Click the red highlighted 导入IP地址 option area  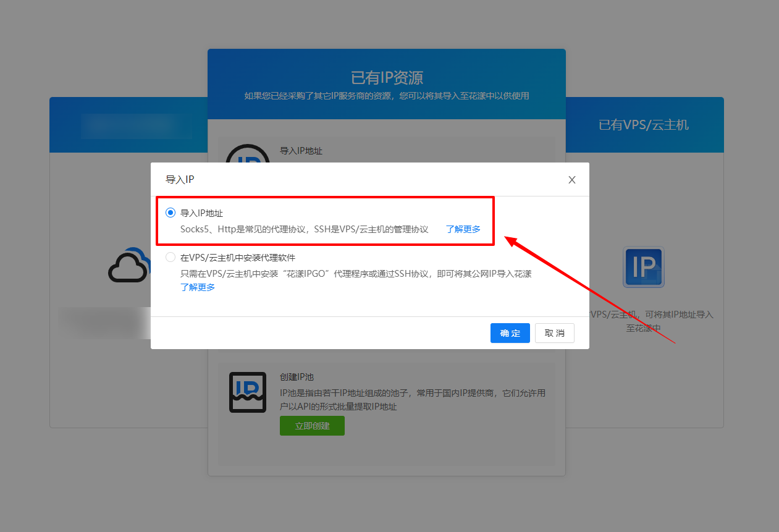click(x=326, y=221)
